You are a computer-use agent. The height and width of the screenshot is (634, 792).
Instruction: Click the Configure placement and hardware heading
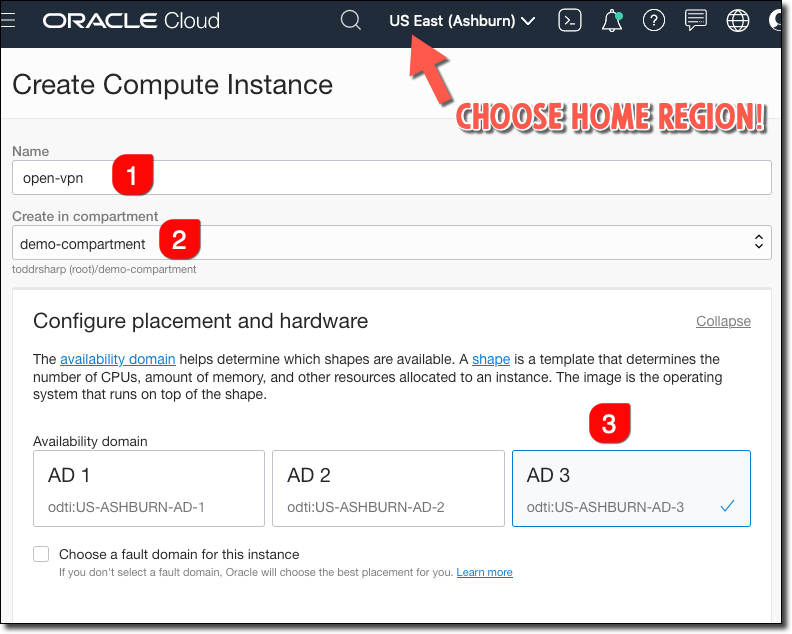[x=201, y=321]
